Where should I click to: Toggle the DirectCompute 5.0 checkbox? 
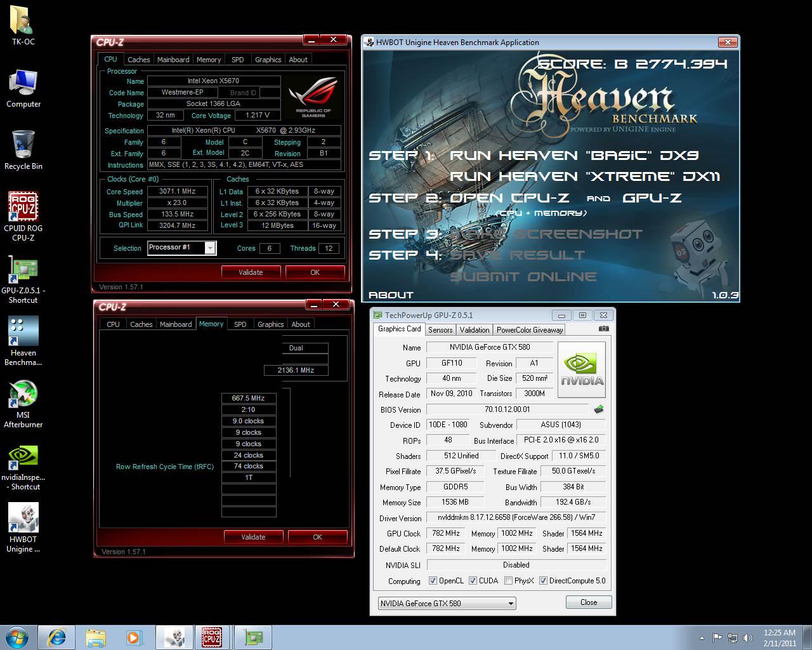click(543, 580)
